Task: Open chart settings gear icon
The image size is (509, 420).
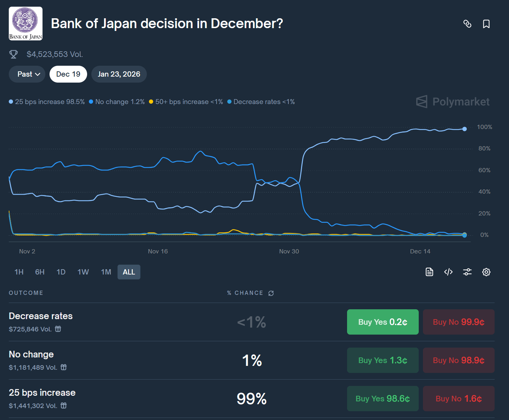Action: pyautogui.click(x=486, y=272)
